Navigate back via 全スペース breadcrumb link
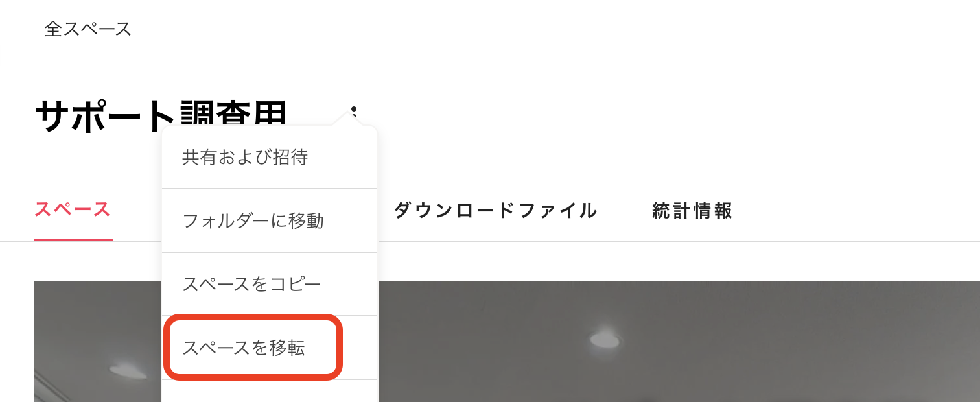Image resolution: width=980 pixels, height=402 pixels. 88,29
